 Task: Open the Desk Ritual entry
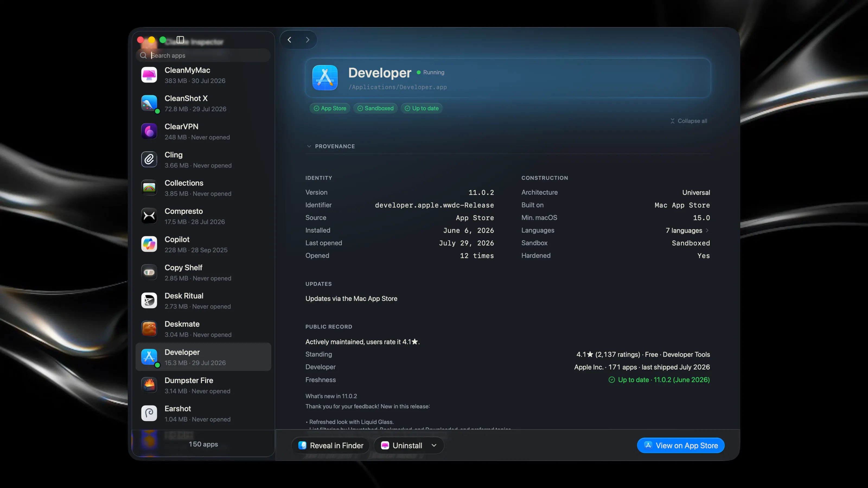pos(203,301)
